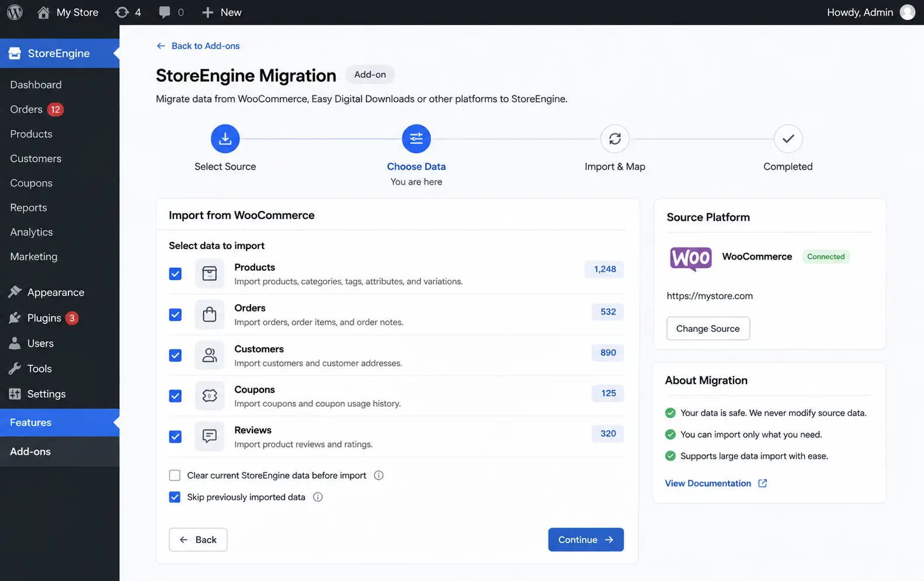The image size is (924, 581).
Task: Click the Orders shopping bag icon
Action: coord(210,314)
